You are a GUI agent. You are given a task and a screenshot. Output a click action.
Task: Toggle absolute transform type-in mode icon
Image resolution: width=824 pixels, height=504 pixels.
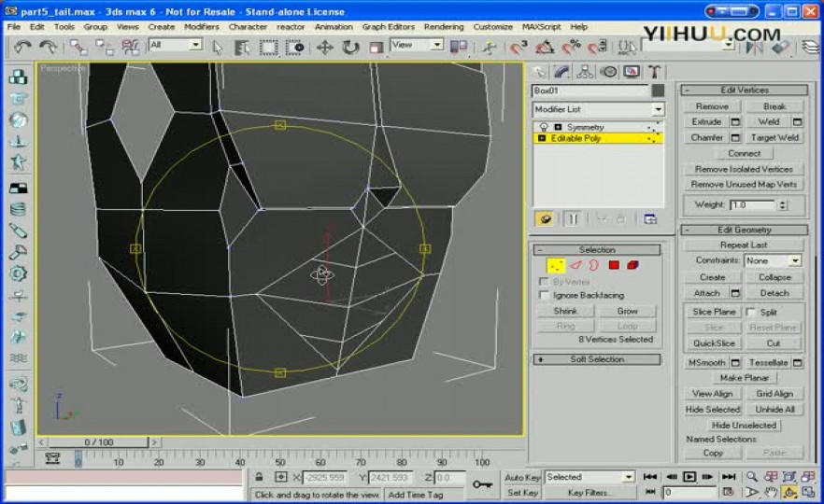281,477
